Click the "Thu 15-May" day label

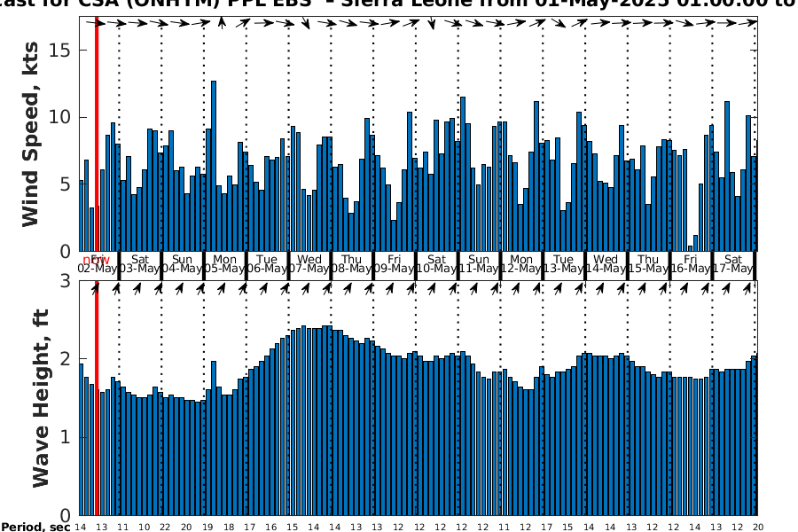click(648, 263)
